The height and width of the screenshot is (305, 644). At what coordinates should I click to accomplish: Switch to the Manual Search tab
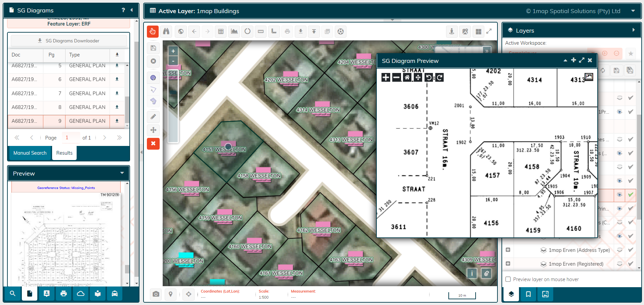30,153
